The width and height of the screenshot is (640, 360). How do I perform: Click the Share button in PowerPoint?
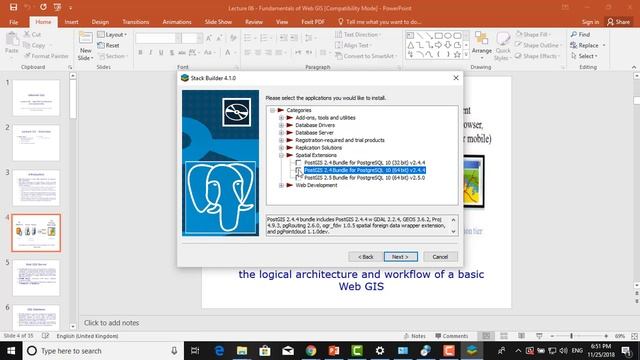point(618,22)
